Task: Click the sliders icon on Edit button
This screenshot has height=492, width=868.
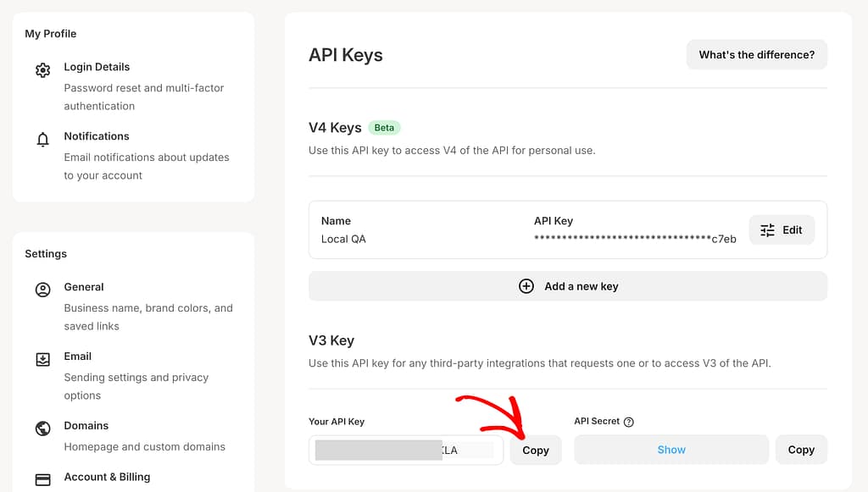Action: (x=767, y=230)
